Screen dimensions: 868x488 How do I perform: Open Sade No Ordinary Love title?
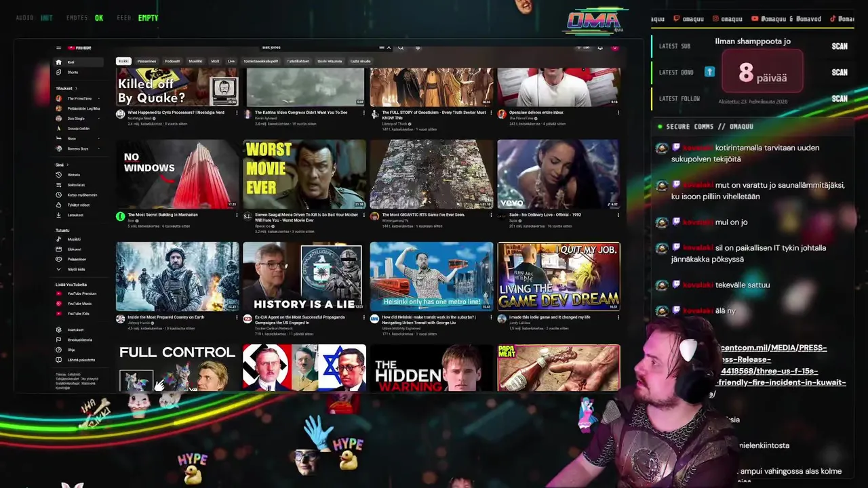click(x=545, y=215)
